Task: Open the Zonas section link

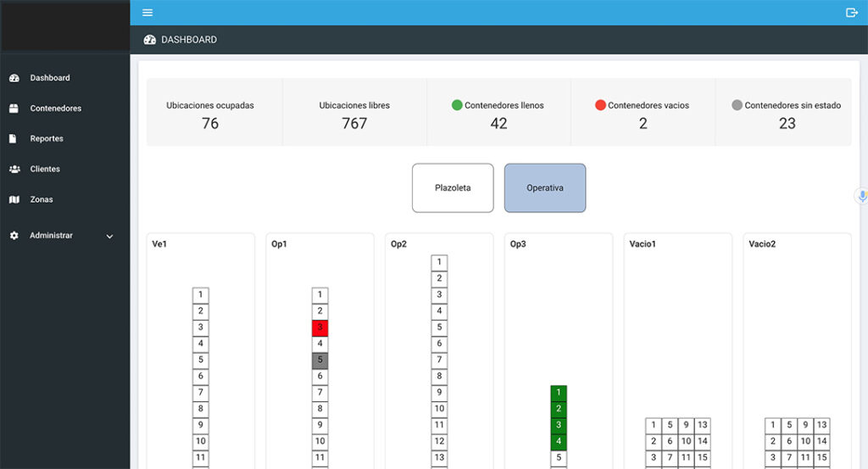Action: pyautogui.click(x=42, y=199)
